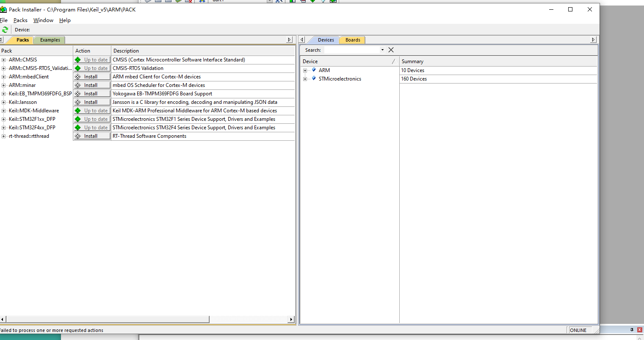Expand the Keil::MDK-Middleware pack row
This screenshot has height=340, width=644.
pyautogui.click(x=4, y=111)
